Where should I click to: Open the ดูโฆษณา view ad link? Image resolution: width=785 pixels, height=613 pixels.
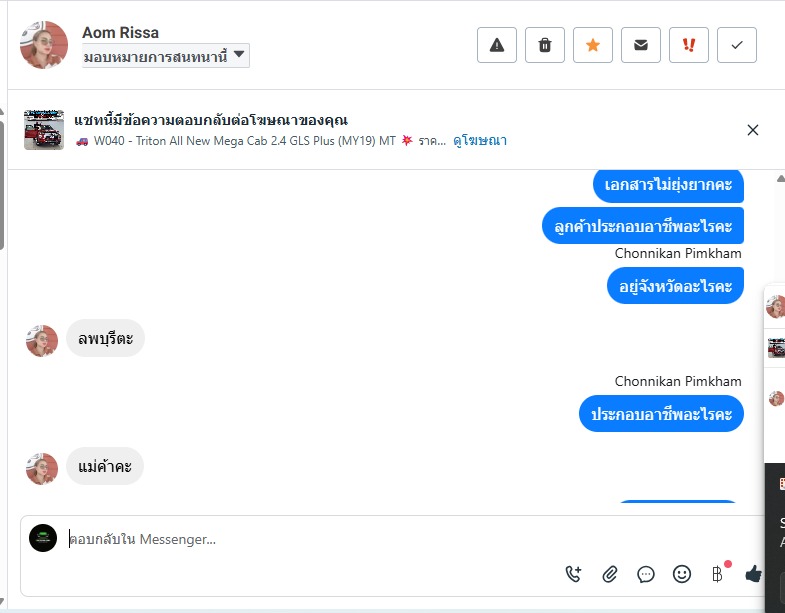(480, 141)
